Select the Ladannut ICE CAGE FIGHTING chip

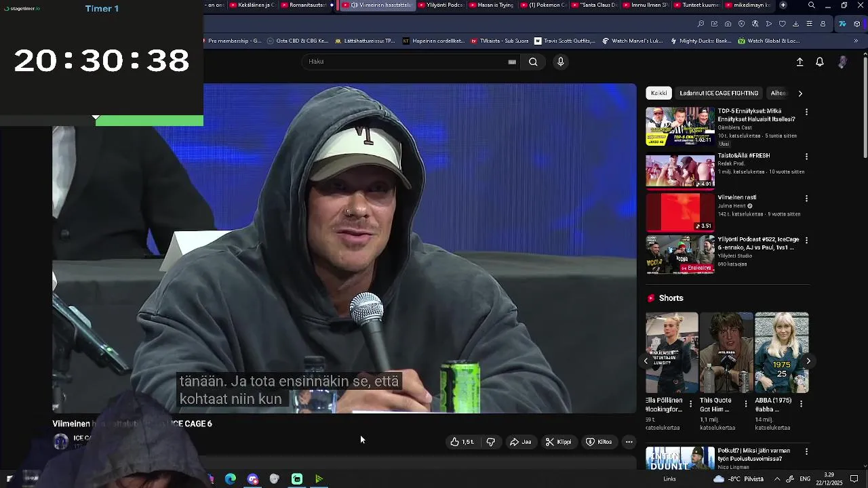tap(719, 94)
